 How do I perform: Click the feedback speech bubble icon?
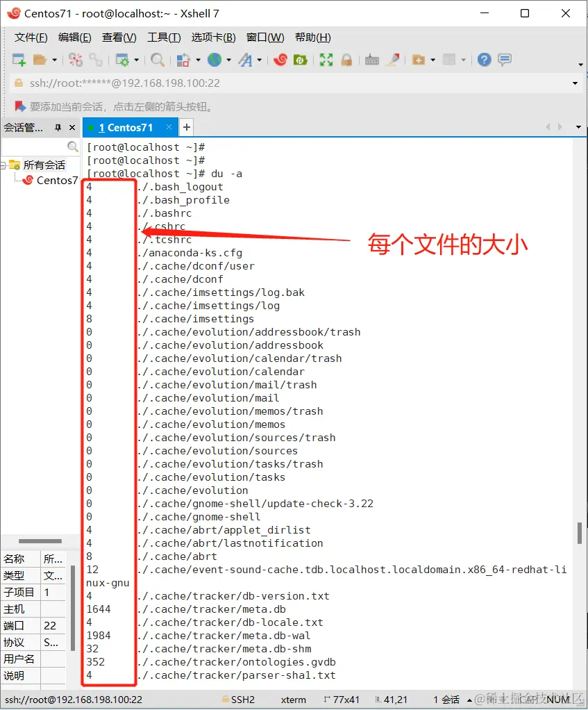point(504,59)
